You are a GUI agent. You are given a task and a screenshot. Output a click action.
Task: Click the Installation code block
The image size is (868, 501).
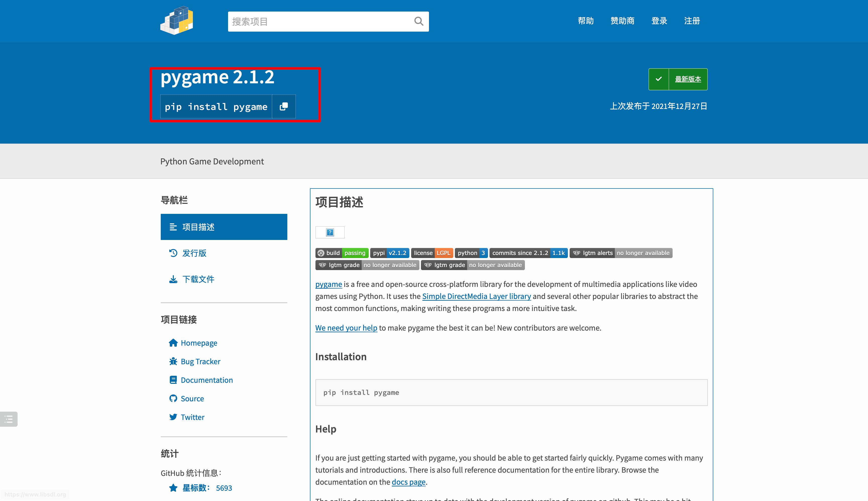pyautogui.click(x=511, y=393)
